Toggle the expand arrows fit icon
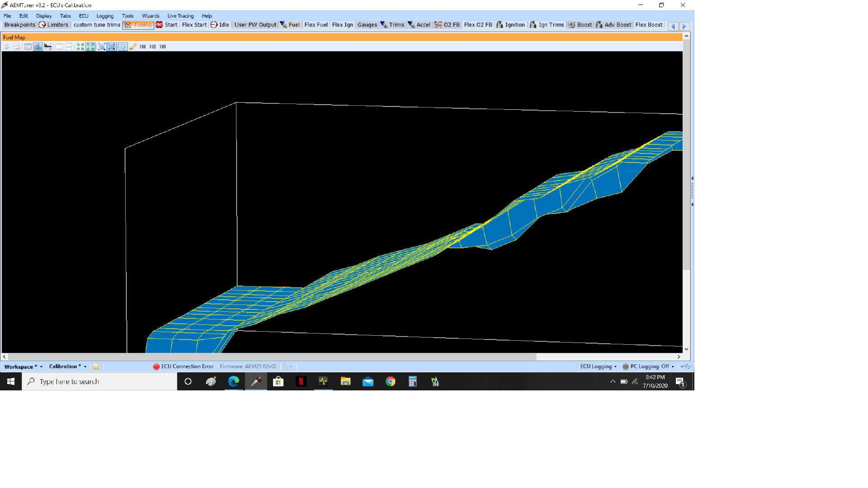 90,47
